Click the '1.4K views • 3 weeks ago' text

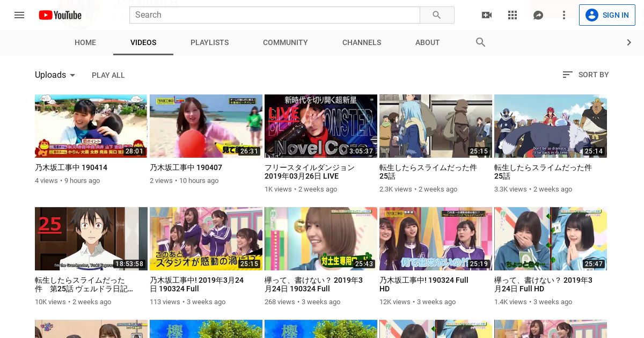coord(533,302)
